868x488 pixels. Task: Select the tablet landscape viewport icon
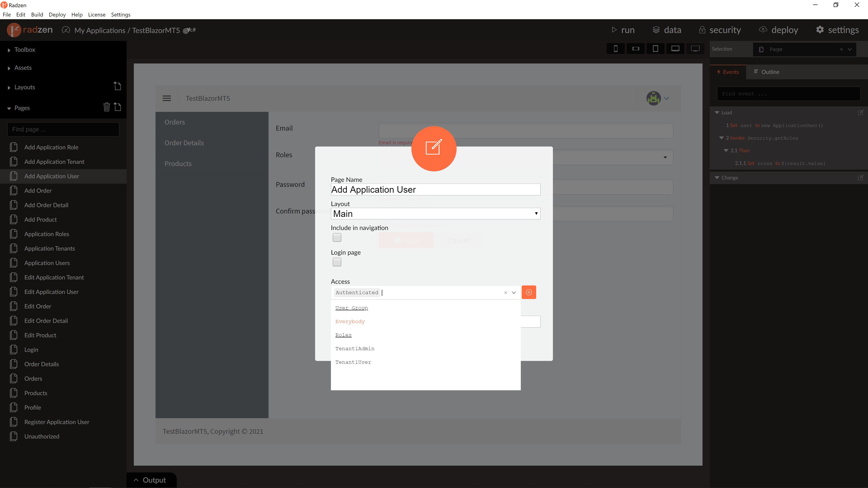pos(675,49)
